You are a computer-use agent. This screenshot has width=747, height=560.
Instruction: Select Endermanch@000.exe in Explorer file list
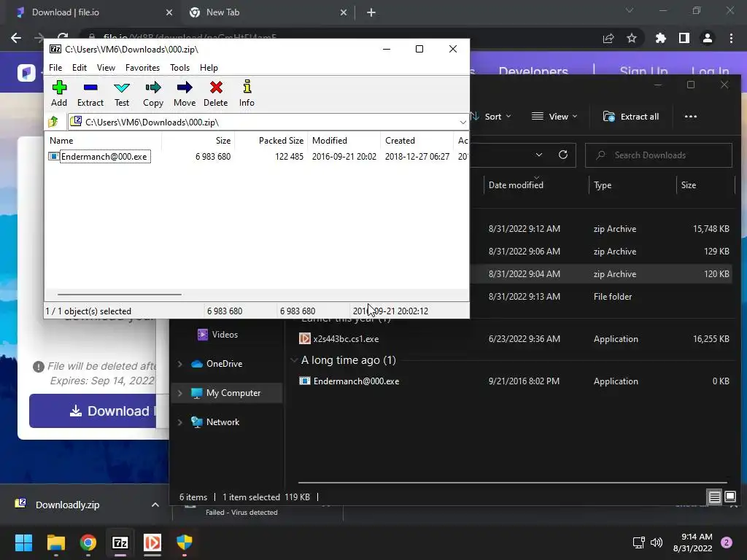[356, 381]
